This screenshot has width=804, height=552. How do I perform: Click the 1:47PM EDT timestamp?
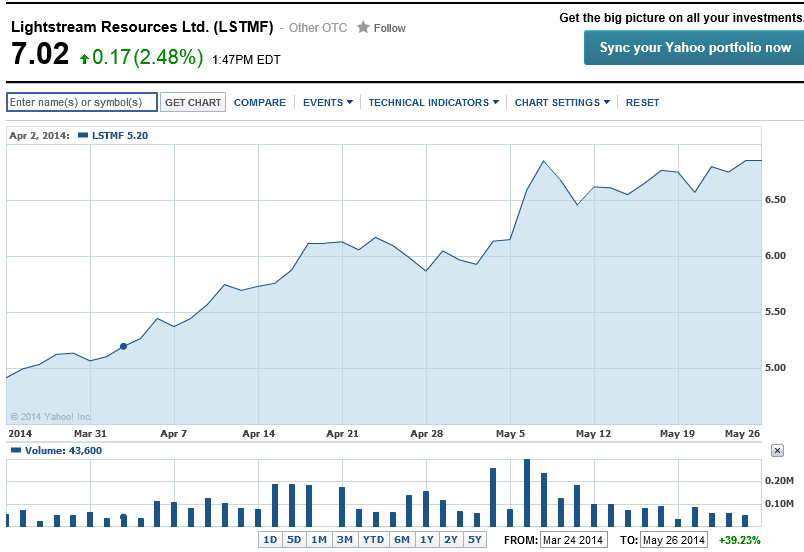click(246, 60)
